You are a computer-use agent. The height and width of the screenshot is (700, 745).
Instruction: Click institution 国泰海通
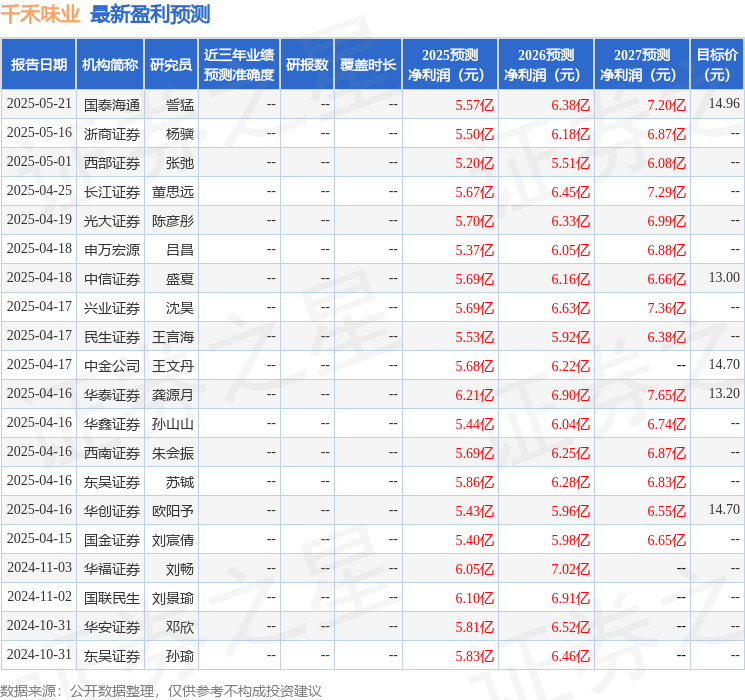tap(112, 105)
